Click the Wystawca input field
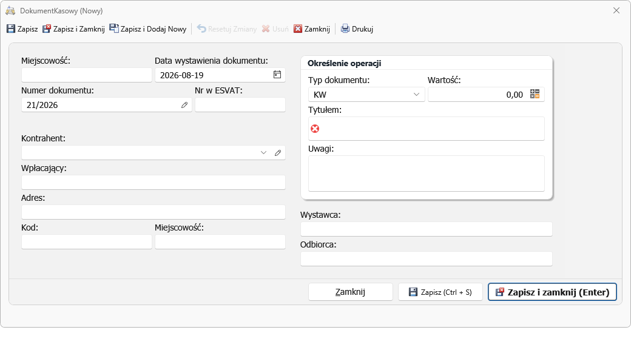The width and height of the screenshot is (631, 364). click(x=426, y=229)
